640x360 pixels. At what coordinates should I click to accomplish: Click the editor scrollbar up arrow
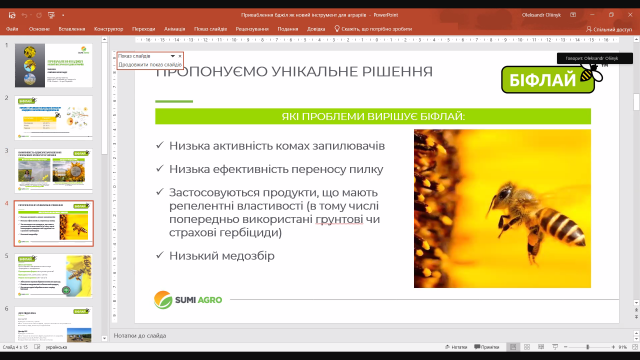point(636,40)
